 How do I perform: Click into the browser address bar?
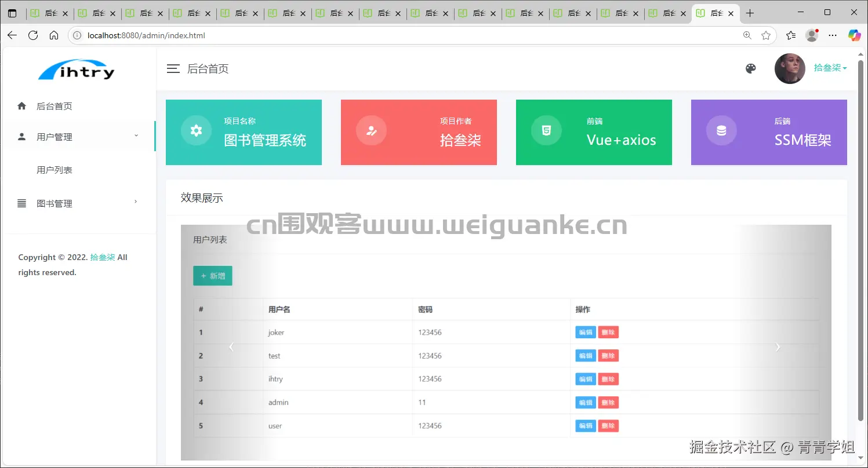348,35
